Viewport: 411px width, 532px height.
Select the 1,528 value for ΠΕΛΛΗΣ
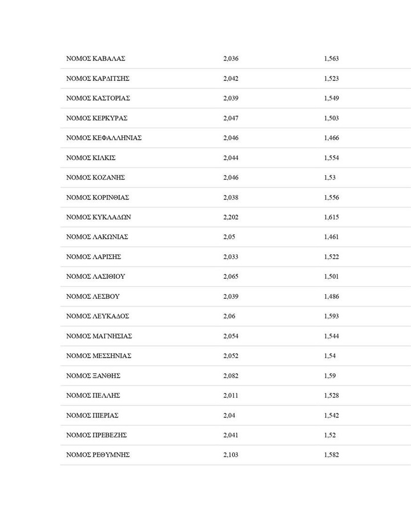pos(331,395)
